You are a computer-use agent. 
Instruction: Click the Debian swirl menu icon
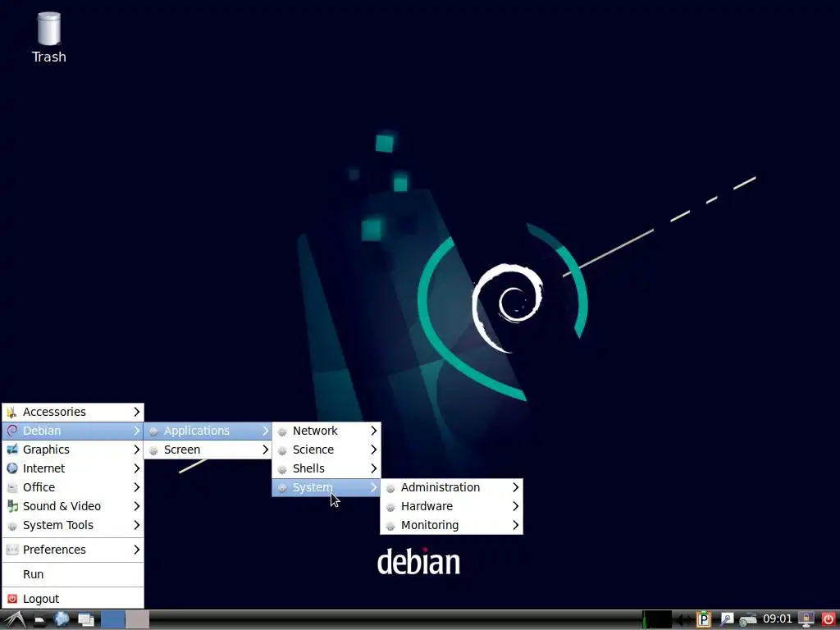(x=11, y=431)
